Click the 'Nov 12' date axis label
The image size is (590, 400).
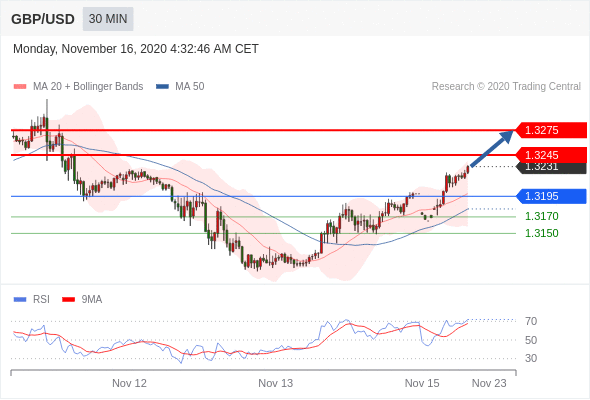pyautogui.click(x=129, y=383)
